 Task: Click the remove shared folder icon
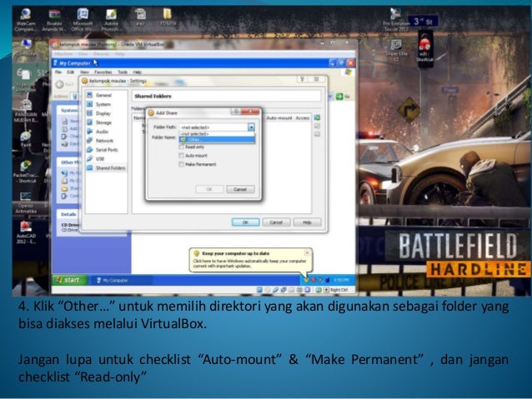click(x=317, y=134)
